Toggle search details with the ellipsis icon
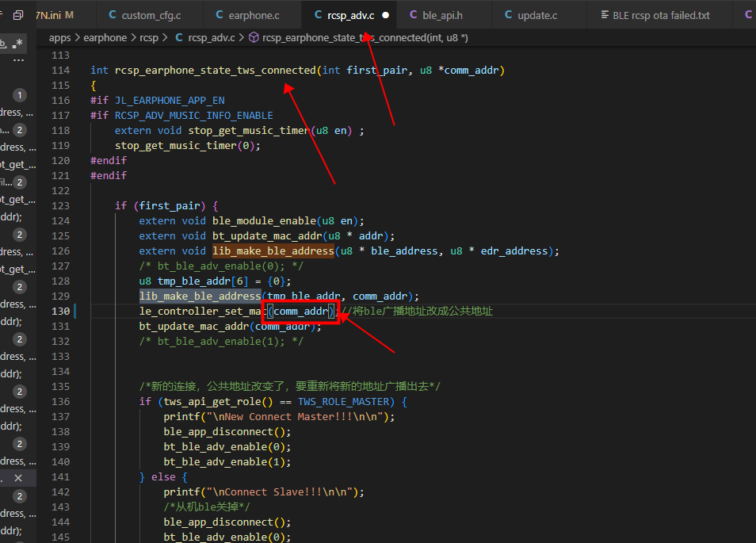Viewport: 756px width, 543px height. coord(19,61)
